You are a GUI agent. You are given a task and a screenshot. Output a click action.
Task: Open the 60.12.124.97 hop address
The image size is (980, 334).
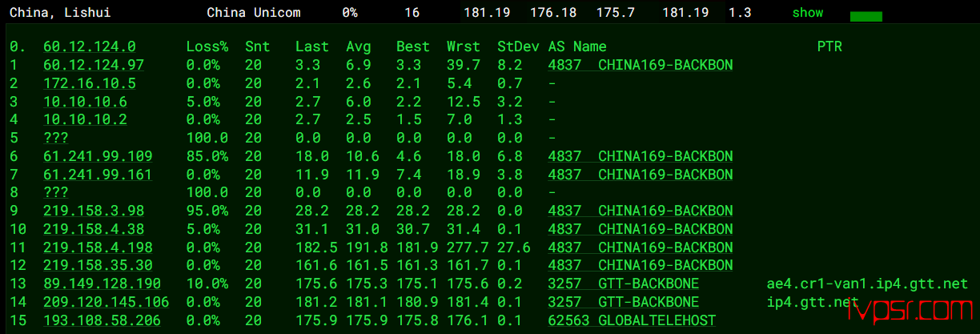[93, 65]
